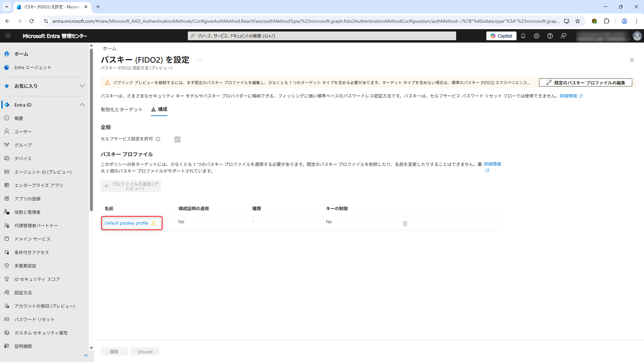Expand the お気に入り section
Image resolution: width=644 pixels, height=362 pixels.
(x=82, y=86)
